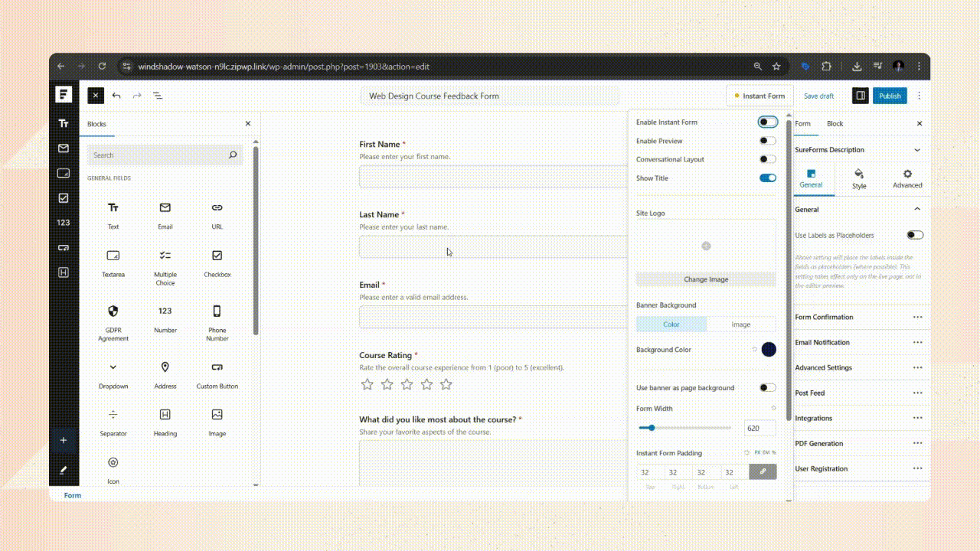Click the Publish button
This screenshot has width=980, height=551.
coord(890,96)
